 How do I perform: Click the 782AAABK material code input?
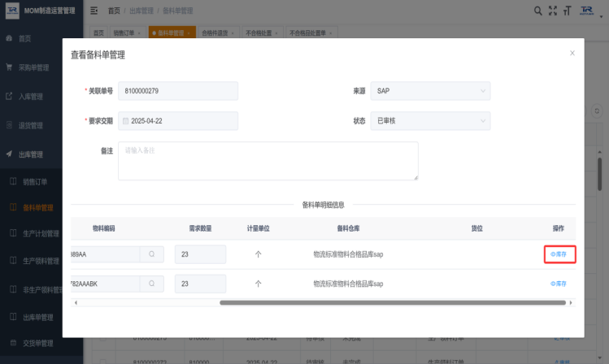105,284
